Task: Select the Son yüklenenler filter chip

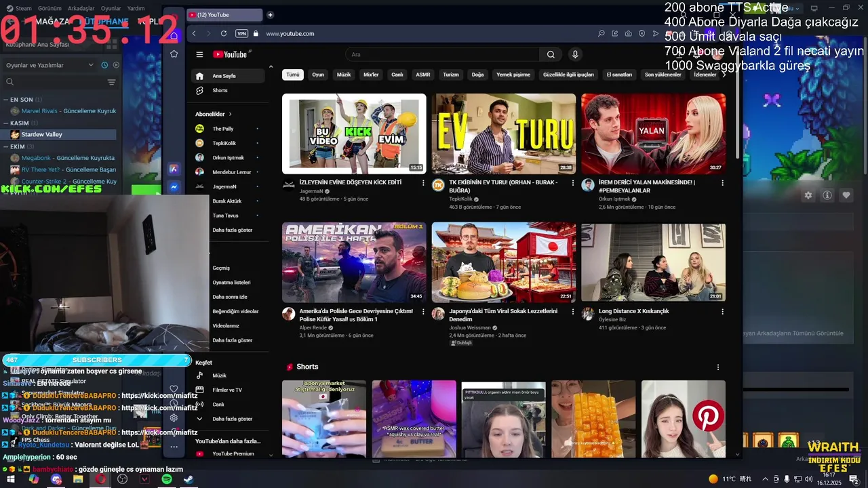Action: [663, 75]
